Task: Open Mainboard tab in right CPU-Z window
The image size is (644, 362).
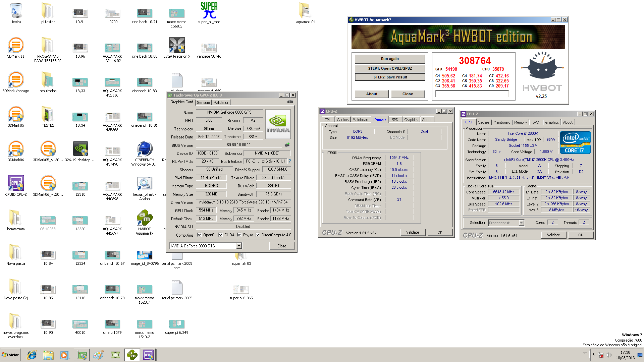Action: 502,122
